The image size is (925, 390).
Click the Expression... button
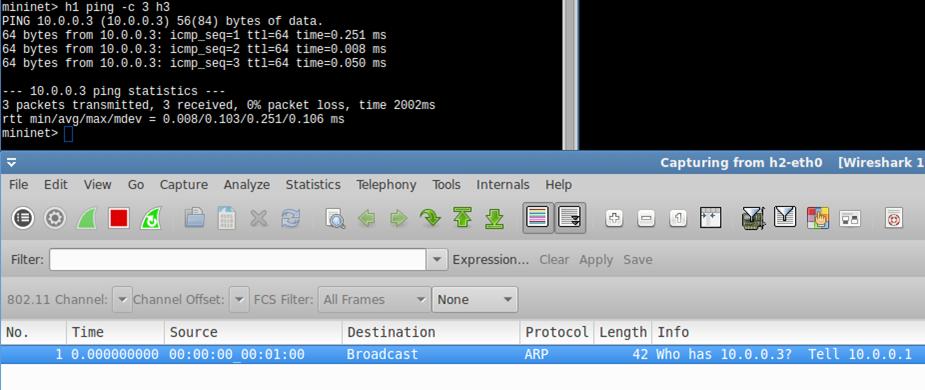[x=490, y=260]
